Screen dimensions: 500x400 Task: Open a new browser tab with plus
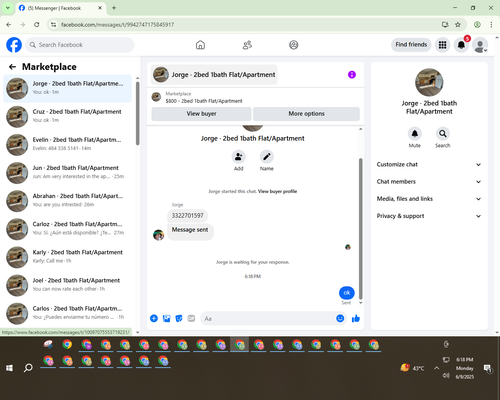114,8
